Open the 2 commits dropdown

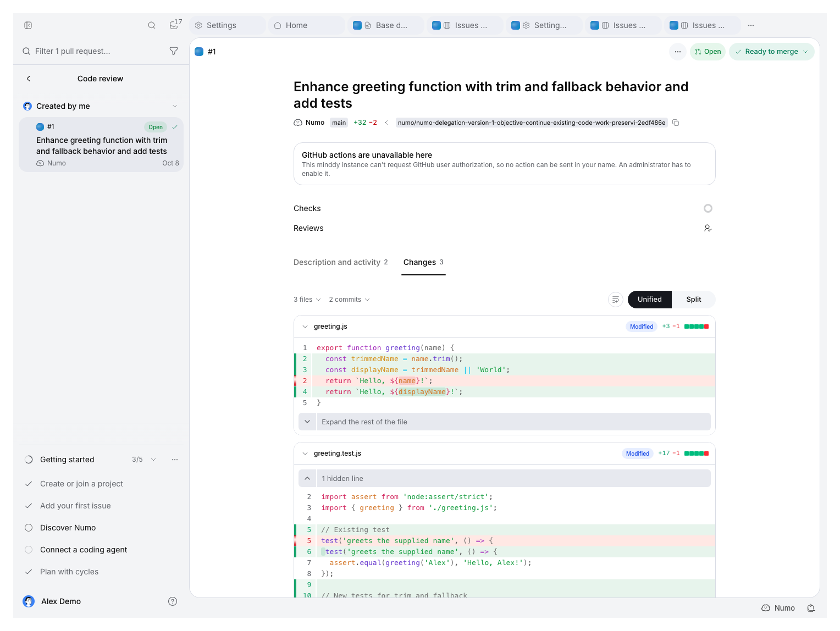point(350,300)
